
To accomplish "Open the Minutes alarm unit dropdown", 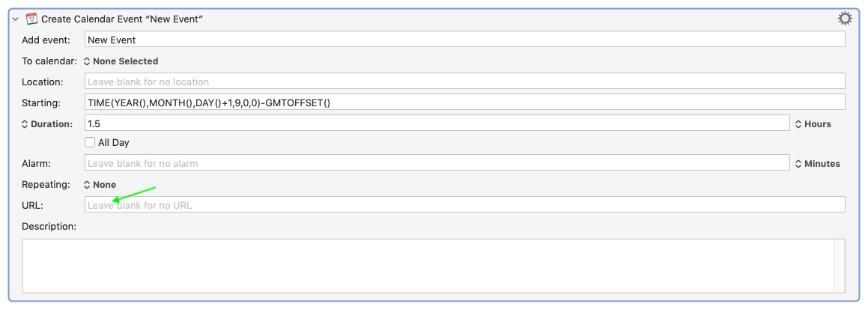I will point(817,163).
